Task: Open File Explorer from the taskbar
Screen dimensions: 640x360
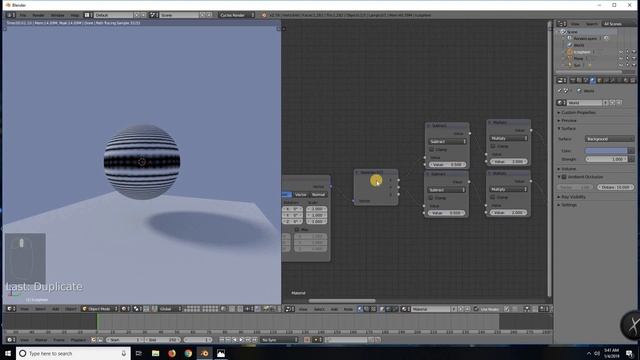Action: [156, 353]
